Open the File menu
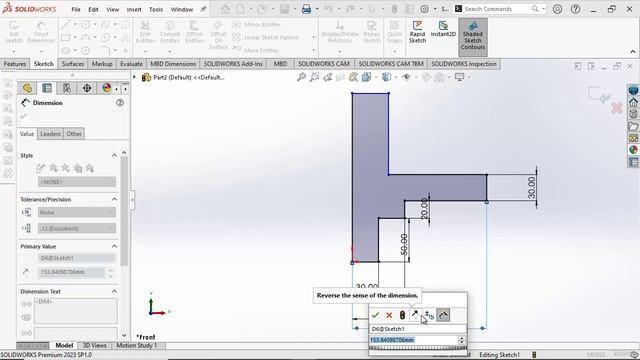 coord(76,9)
